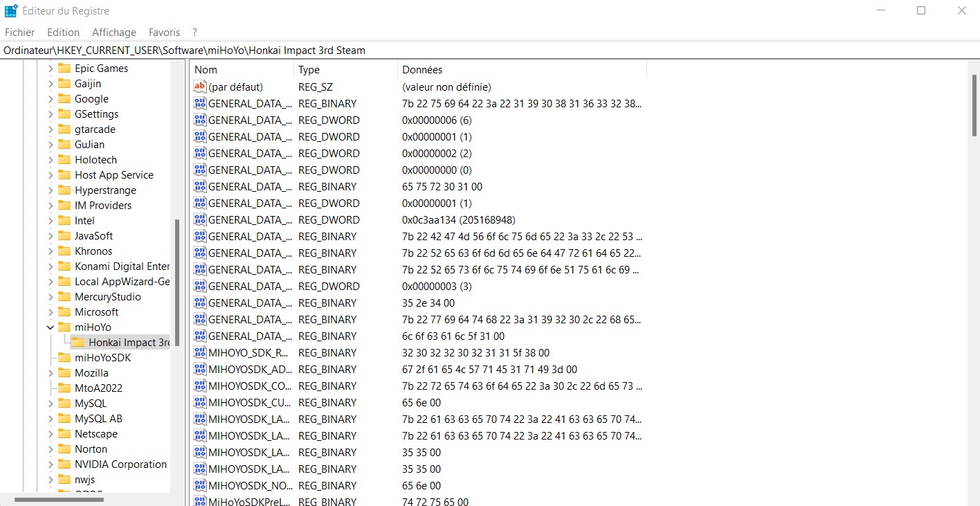Click the binary icon of the 65 75 72 30 31 00 row

click(x=200, y=187)
